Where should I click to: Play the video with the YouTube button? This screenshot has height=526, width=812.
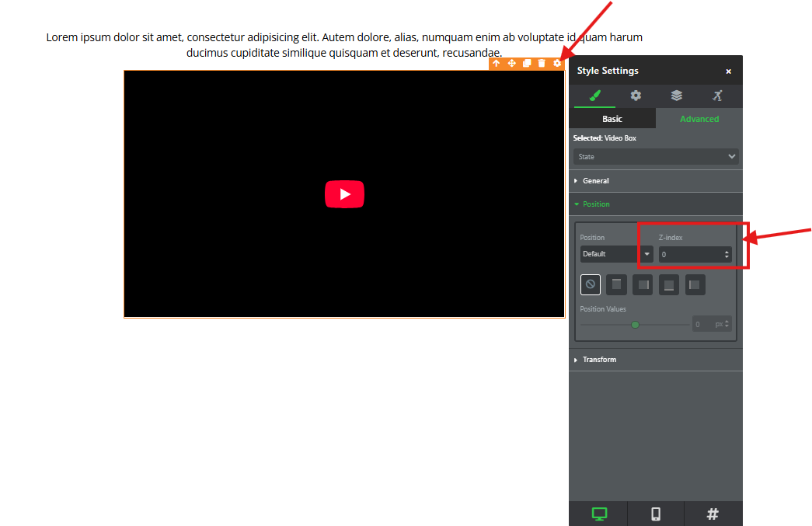pos(344,194)
